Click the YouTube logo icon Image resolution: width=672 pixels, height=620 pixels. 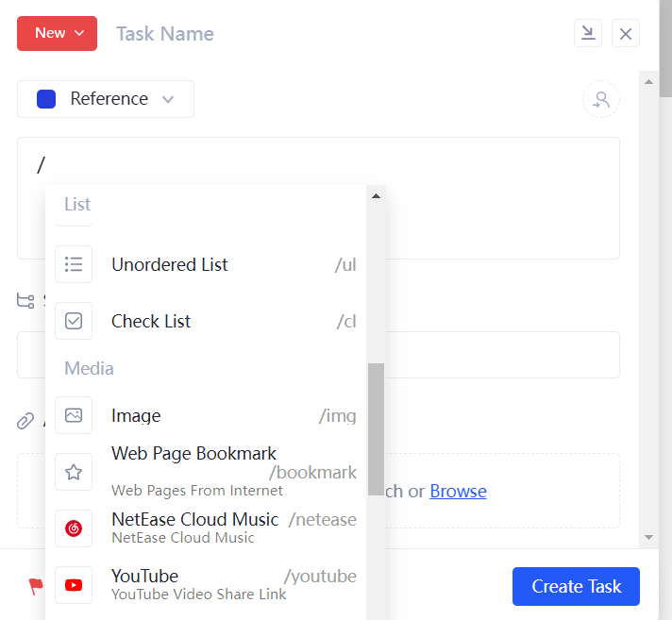pos(74,585)
